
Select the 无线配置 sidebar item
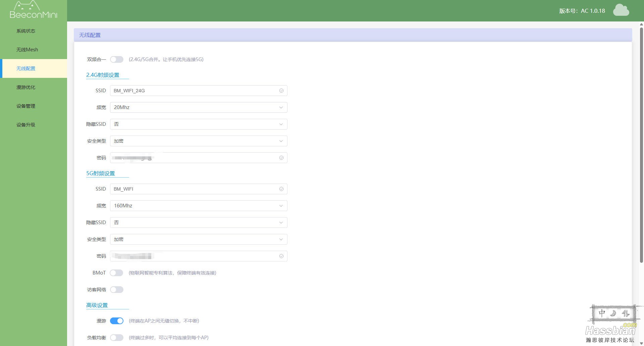tap(34, 68)
